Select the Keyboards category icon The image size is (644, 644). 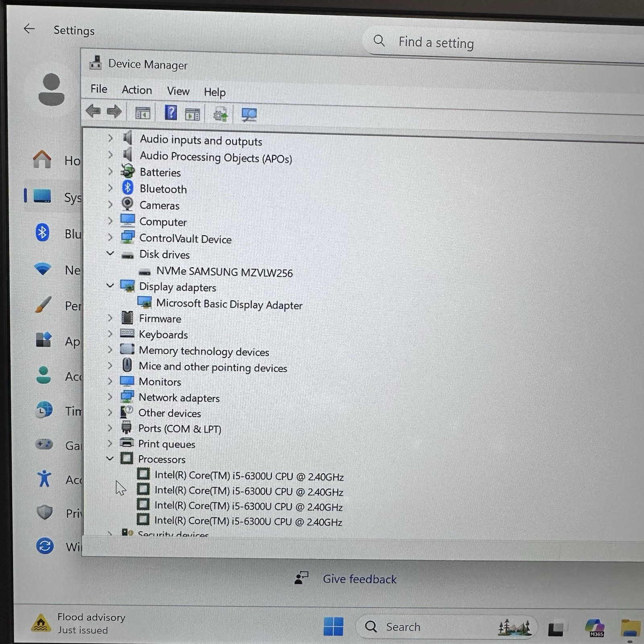coord(127,333)
